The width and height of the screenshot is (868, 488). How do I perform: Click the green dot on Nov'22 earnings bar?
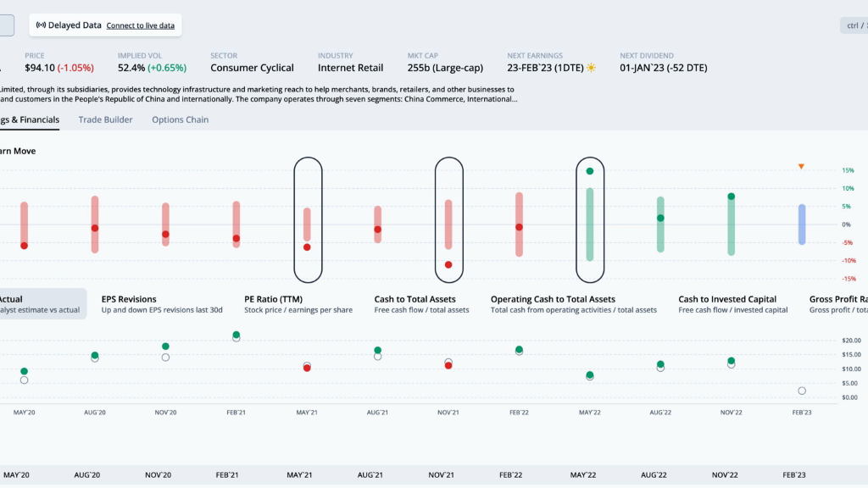coord(731,197)
